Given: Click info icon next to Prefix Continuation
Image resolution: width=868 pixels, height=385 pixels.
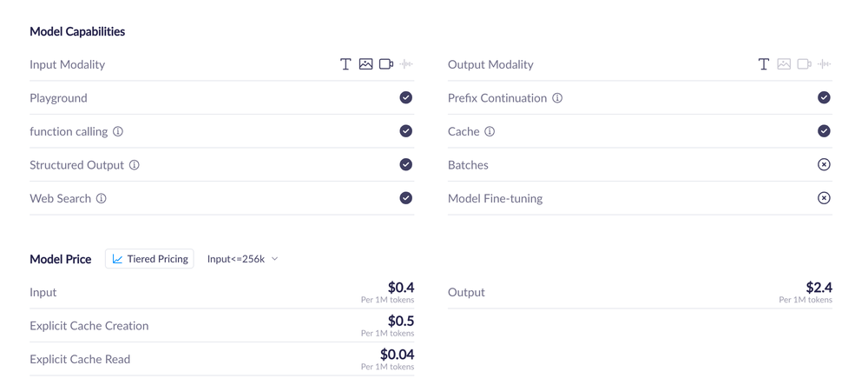Looking at the screenshot, I should tap(557, 98).
